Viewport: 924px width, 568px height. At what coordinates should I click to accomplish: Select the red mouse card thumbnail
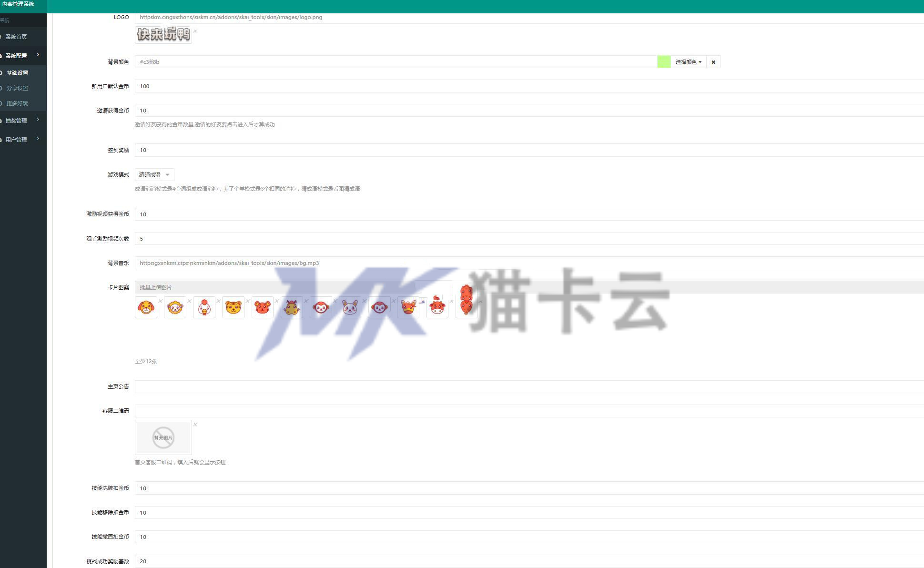click(x=262, y=307)
